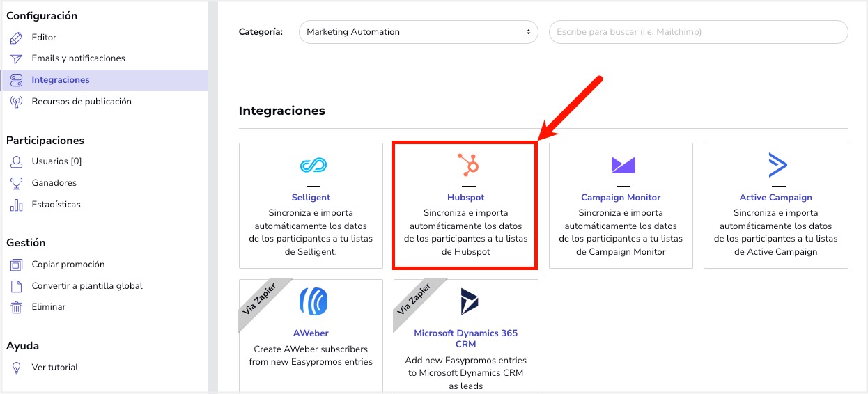Open the Usuarios [0] list
The image size is (868, 394).
point(56,161)
